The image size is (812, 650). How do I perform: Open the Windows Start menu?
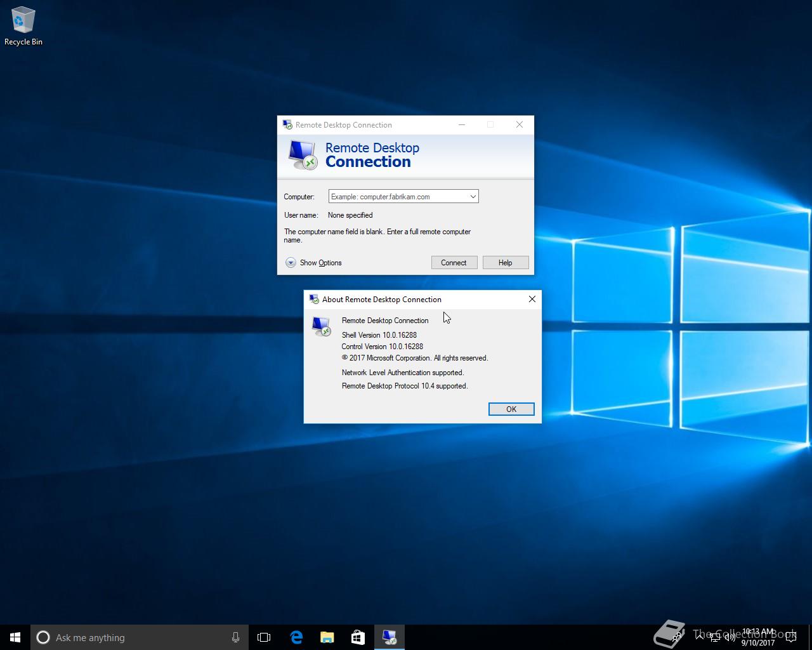pyautogui.click(x=15, y=637)
